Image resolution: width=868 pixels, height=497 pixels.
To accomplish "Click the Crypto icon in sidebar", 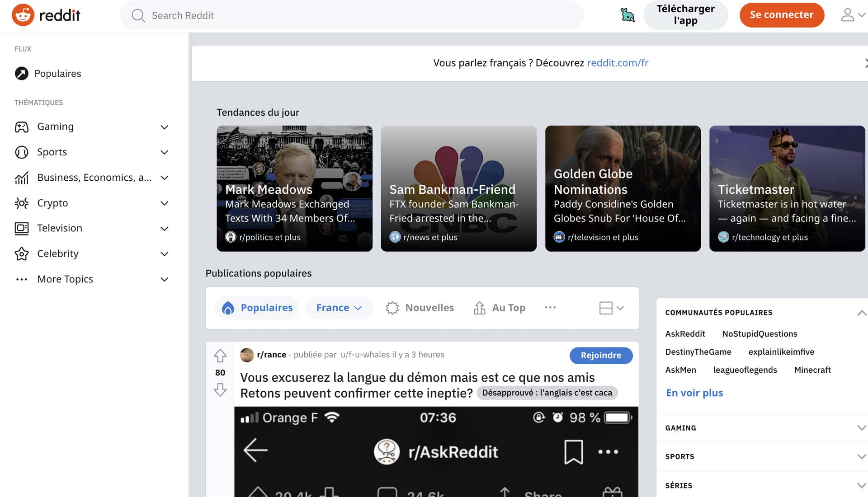I will [22, 203].
